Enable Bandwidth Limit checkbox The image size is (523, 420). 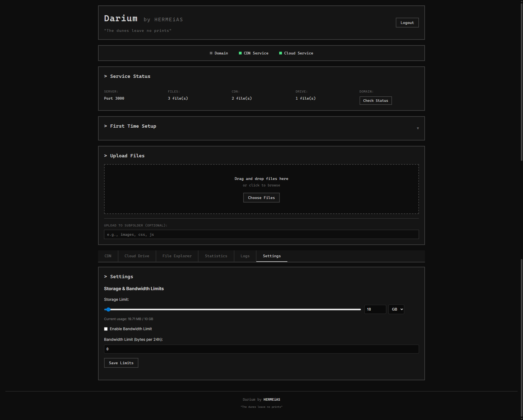(106, 329)
